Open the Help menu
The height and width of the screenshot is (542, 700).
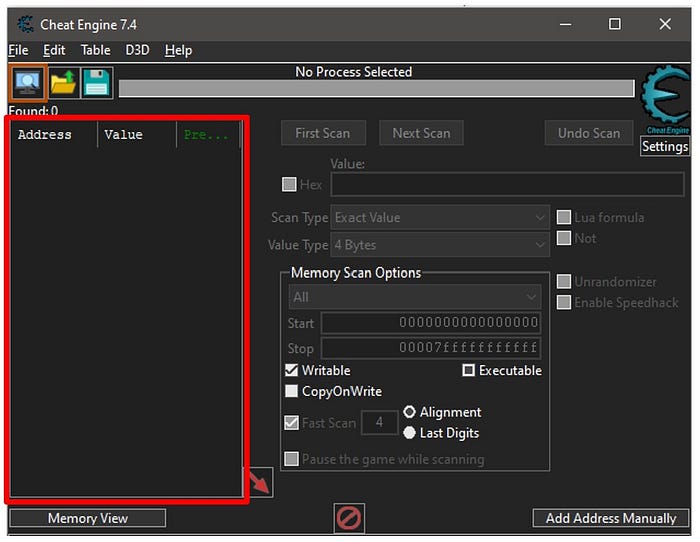coord(178,50)
